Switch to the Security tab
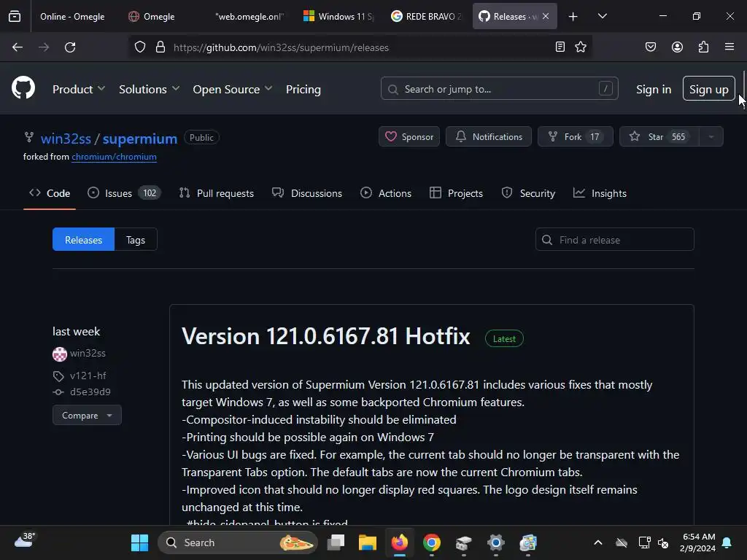 [x=528, y=193]
